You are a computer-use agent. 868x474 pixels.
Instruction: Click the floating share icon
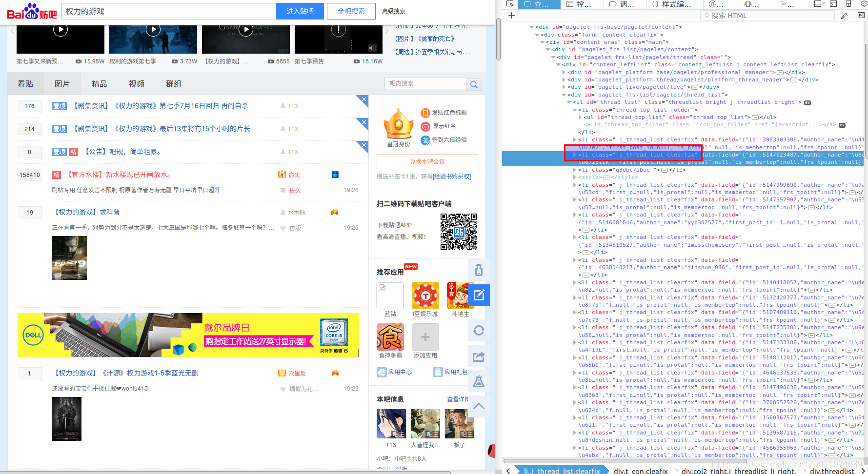coord(479,356)
